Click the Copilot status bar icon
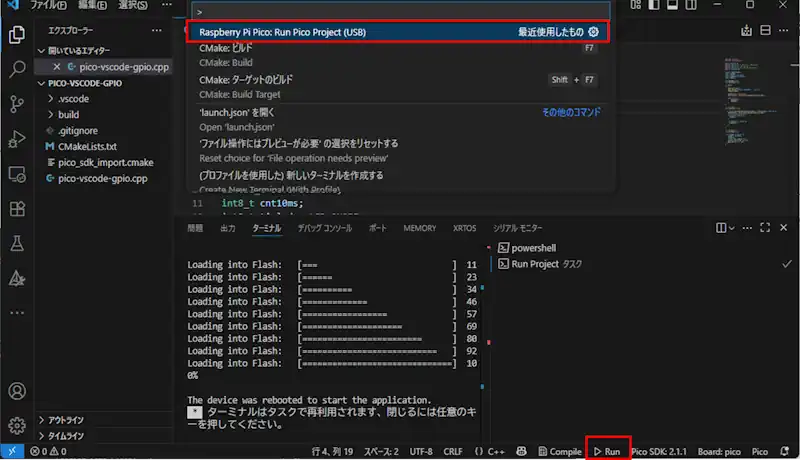Image resolution: width=800 pixels, height=460 pixels. [x=521, y=451]
